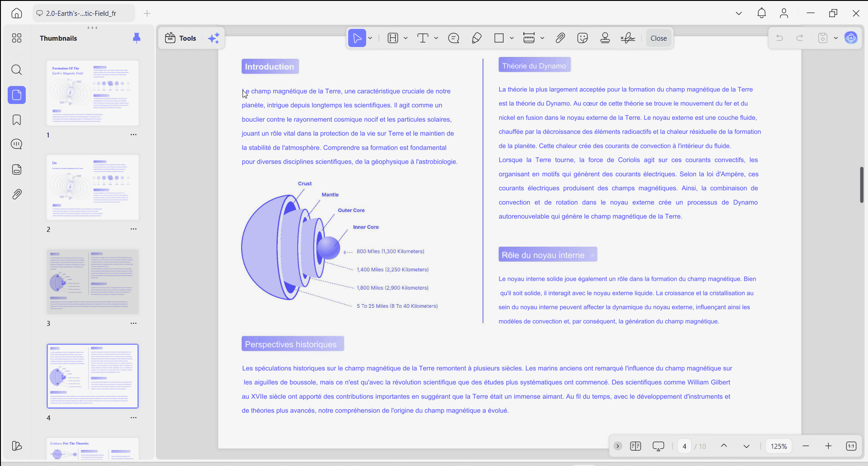Viewport: 868px width, 466px height.
Task: Open the search panel in sidebar
Action: coord(17,70)
